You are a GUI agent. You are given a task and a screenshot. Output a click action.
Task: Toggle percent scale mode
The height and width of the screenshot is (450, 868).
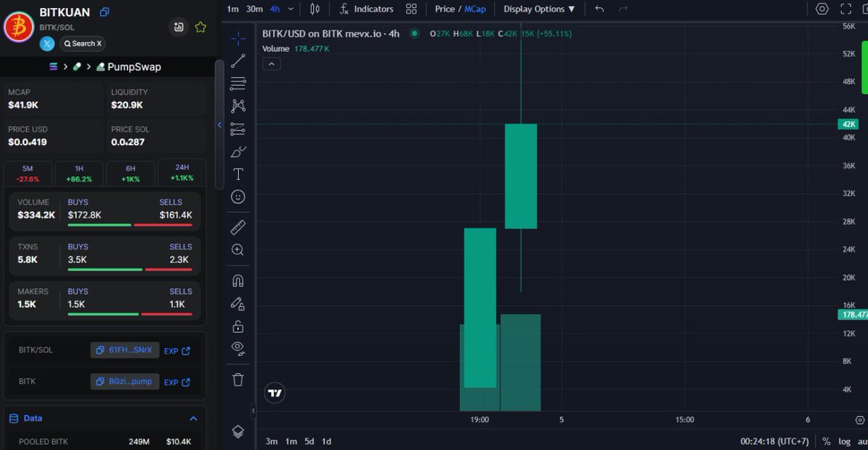(x=826, y=441)
